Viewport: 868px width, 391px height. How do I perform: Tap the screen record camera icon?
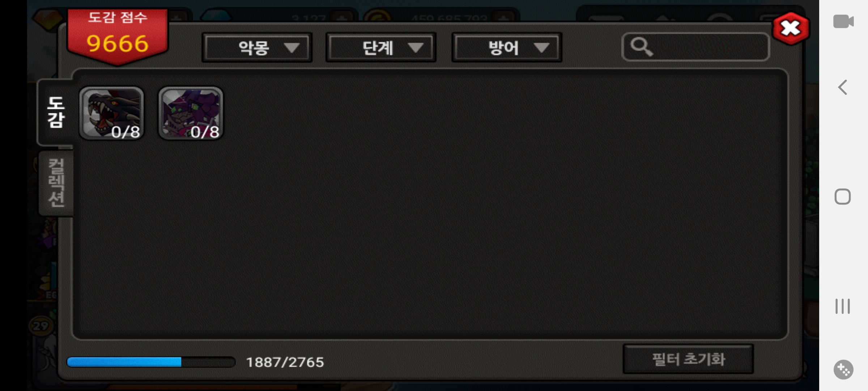coord(843,21)
